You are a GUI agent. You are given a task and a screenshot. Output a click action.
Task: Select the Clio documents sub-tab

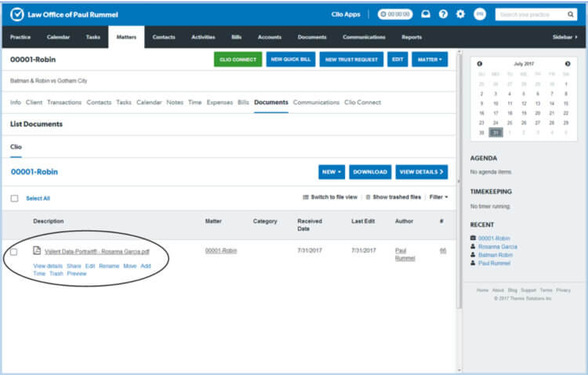coord(16,147)
